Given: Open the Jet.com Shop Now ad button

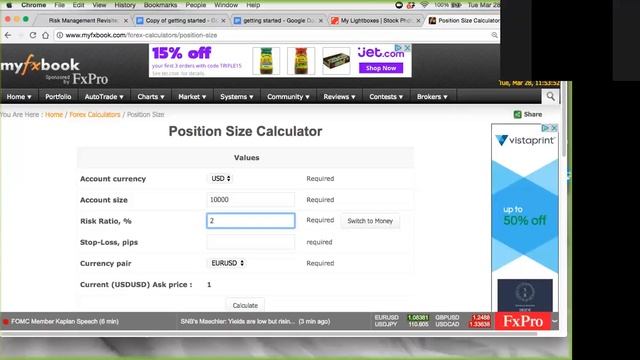Looking at the screenshot, I should (x=381, y=68).
